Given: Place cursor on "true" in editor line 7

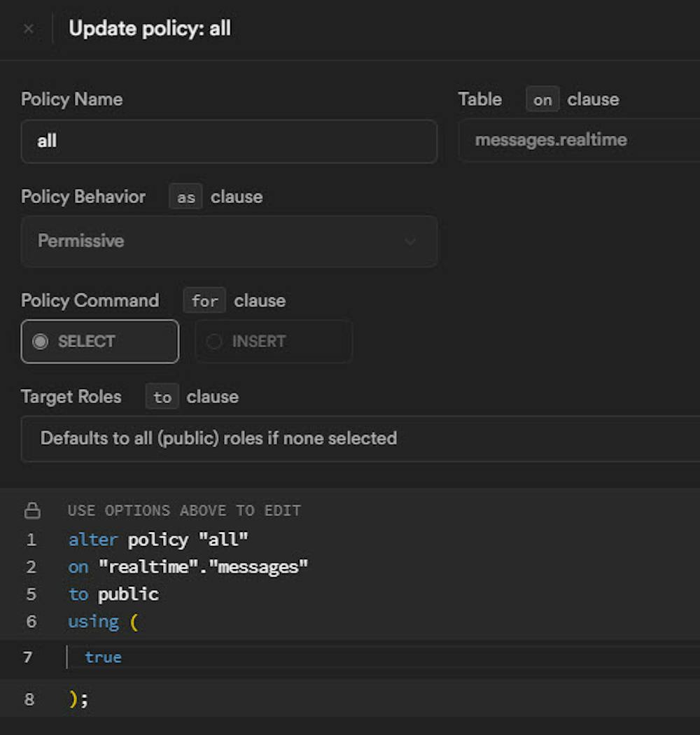Looking at the screenshot, I should [103, 657].
